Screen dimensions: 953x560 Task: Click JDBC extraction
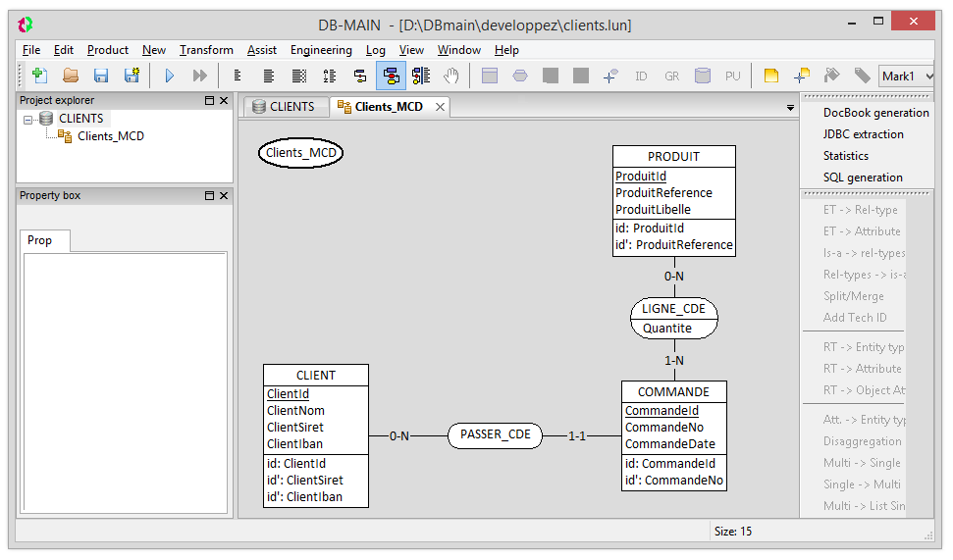[863, 134]
